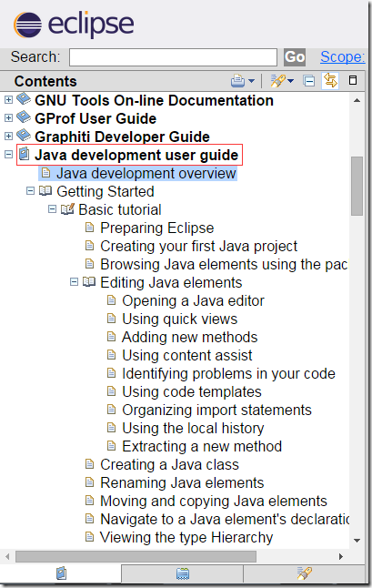Select Basic tutorial entry
Screen dimensions: 372x588
click(120, 209)
